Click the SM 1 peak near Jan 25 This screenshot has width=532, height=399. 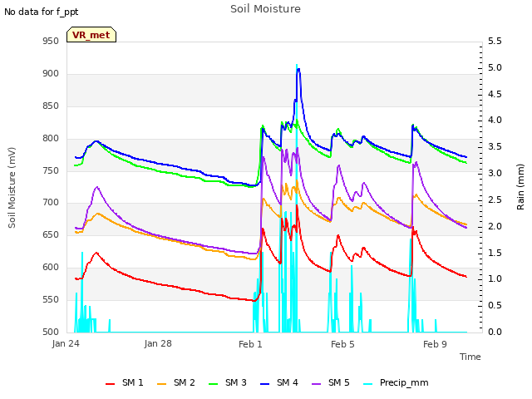[96, 253]
